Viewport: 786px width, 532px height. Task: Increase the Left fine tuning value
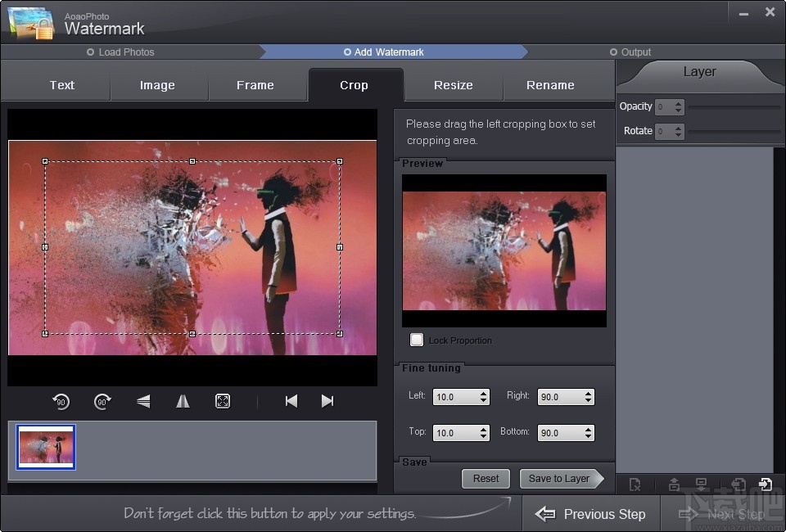point(484,393)
